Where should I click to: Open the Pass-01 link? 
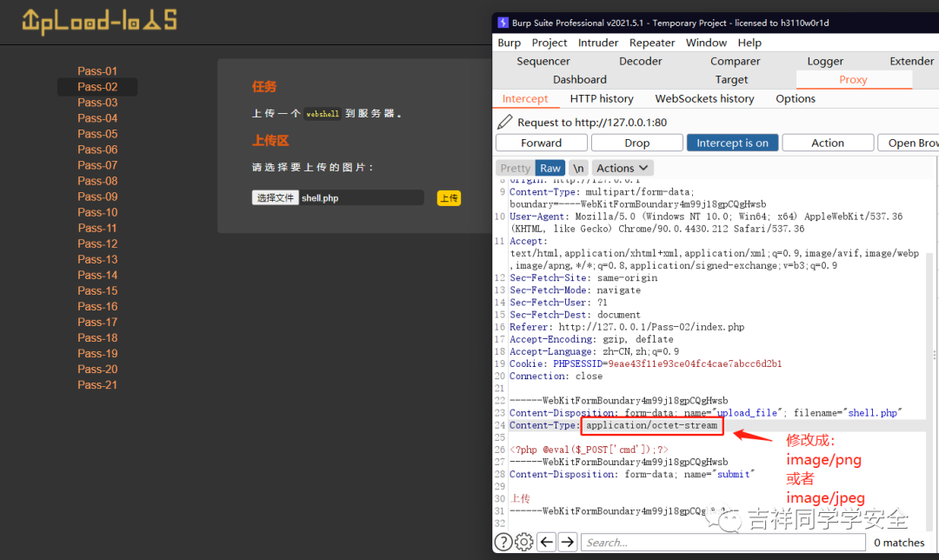(97, 70)
